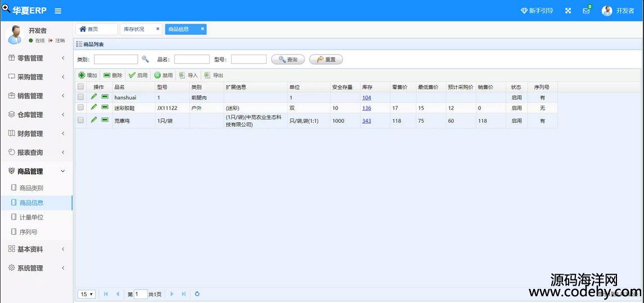Click the 华夏ERP logo title
644x303 pixels.
coord(30,11)
